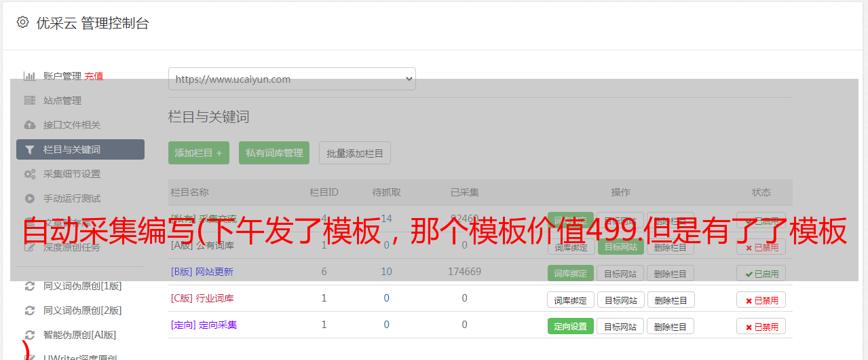The width and height of the screenshot is (868, 360).
Task: Click 词库绑定 in the 行业词库 row
Action: [x=571, y=300]
